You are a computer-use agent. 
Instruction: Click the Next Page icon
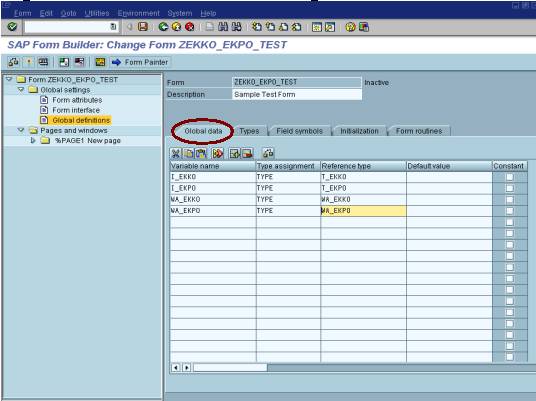pos(283,27)
